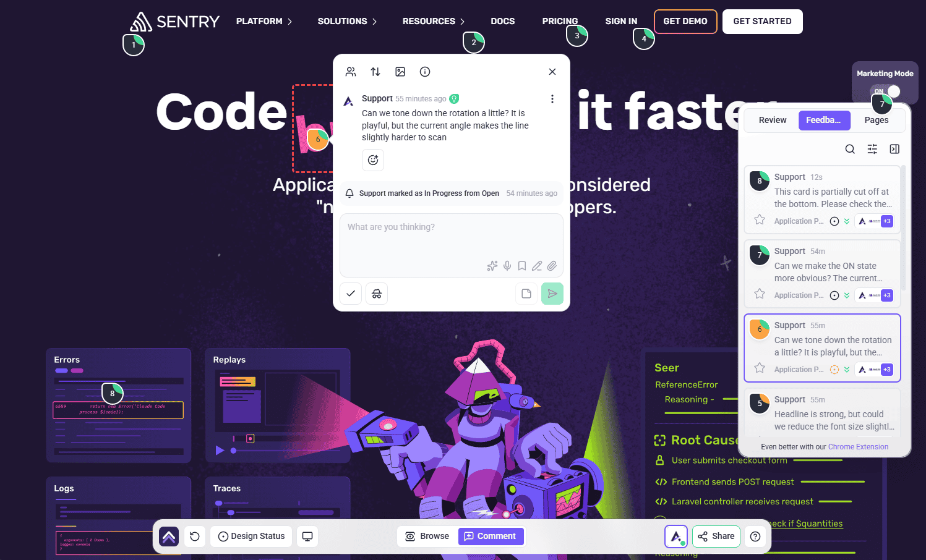Open the Docs link

coord(503,21)
